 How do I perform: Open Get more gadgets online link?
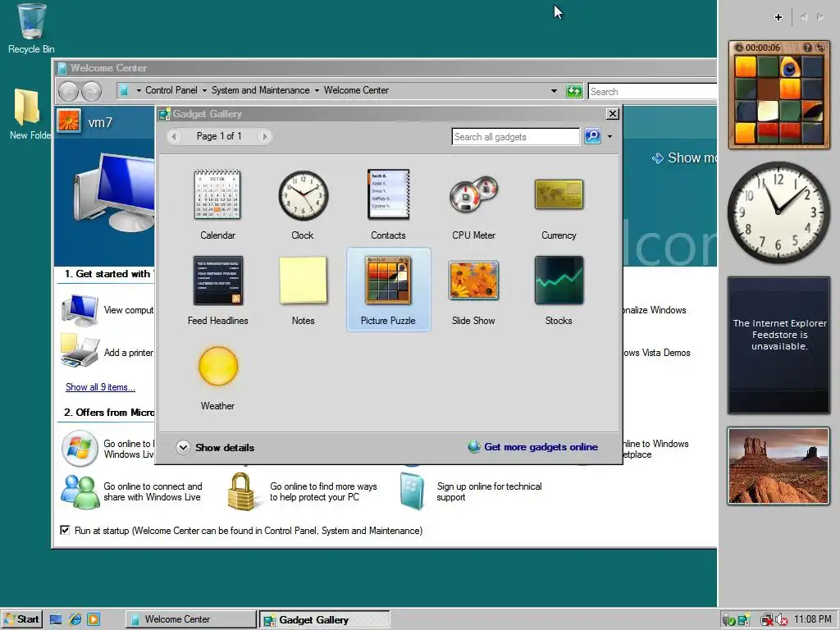[533, 447]
